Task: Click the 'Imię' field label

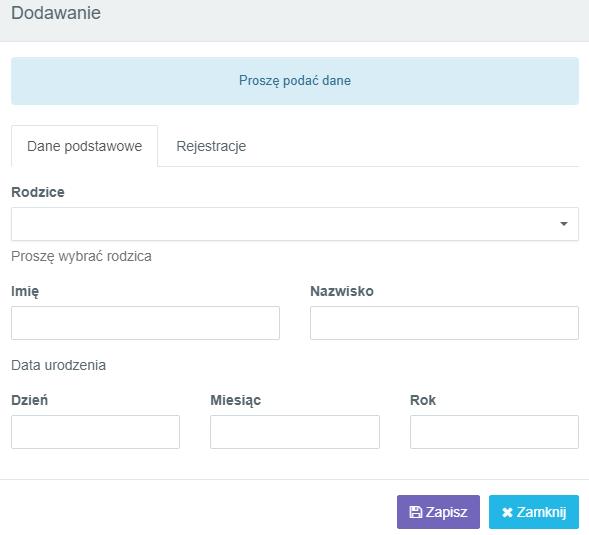Action: [x=25, y=292]
